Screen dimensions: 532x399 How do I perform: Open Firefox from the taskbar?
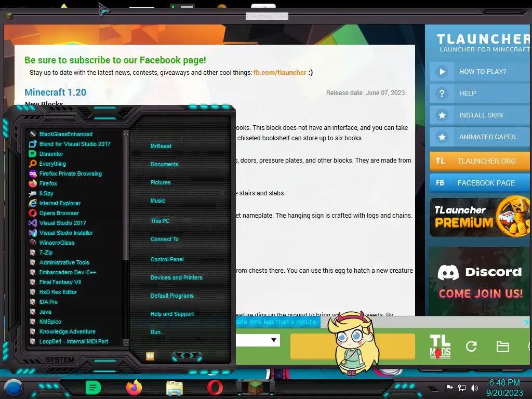coord(134,388)
